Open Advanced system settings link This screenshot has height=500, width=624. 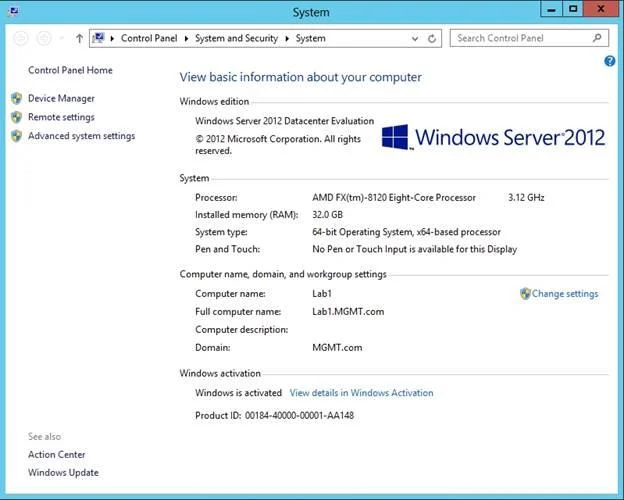pyautogui.click(x=82, y=136)
